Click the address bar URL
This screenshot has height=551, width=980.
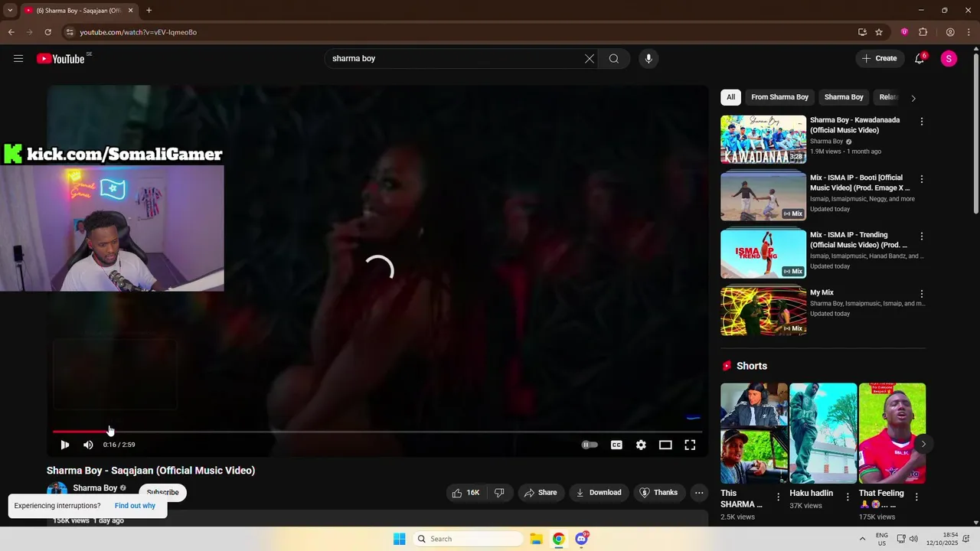139,32
